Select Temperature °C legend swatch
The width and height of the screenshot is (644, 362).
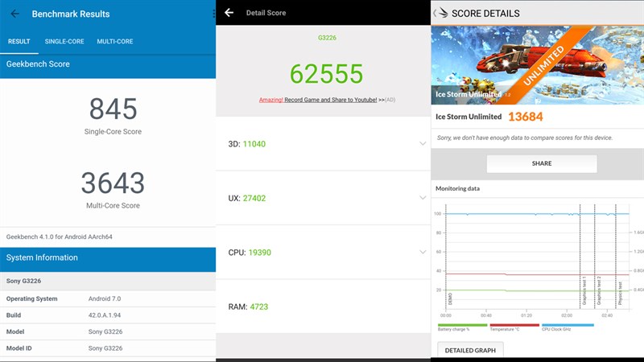pos(514,325)
